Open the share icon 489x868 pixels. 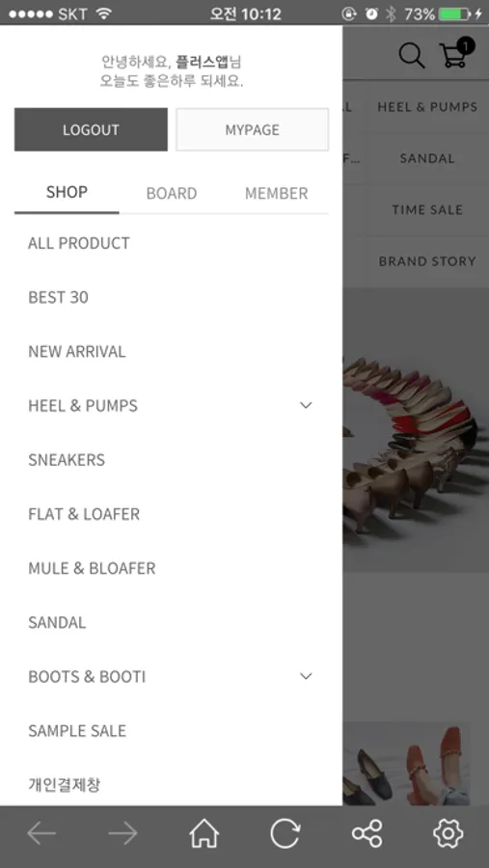pyautogui.click(x=367, y=833)
